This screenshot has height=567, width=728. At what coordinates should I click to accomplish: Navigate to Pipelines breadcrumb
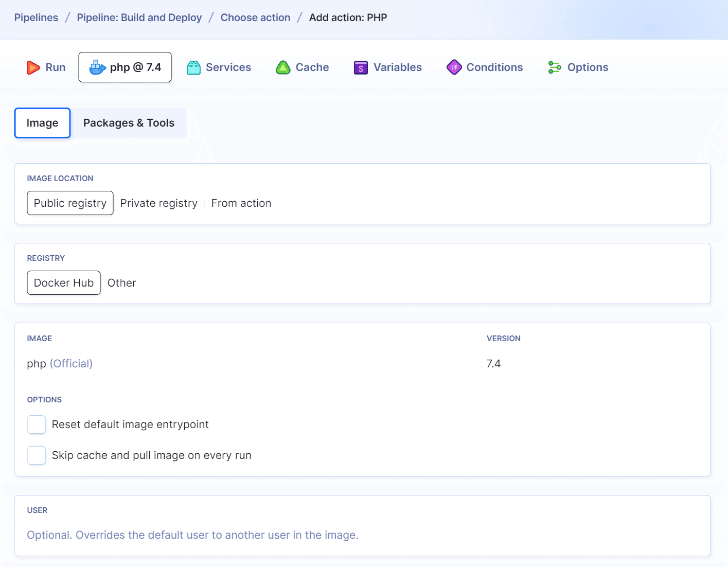point(36,17)
